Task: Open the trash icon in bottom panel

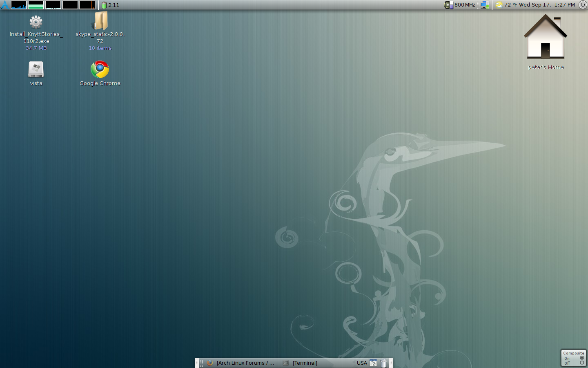Action: point(383,363)
